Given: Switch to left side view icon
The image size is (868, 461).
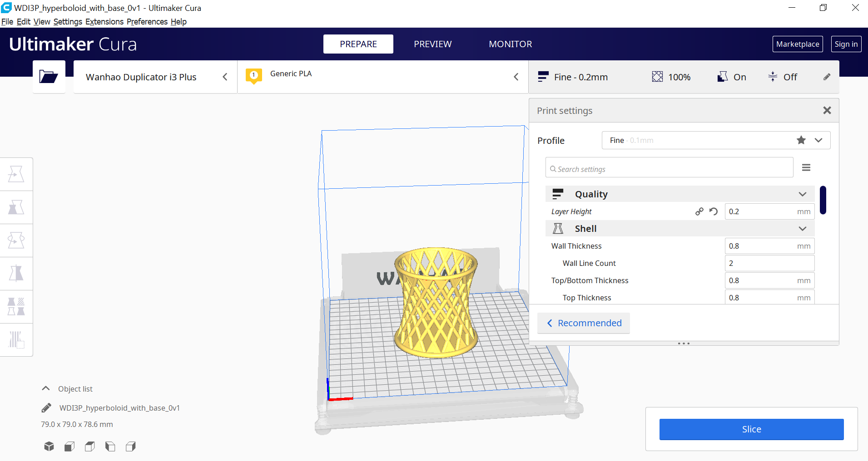Looking at the screenshot, I should pyautogui.click(x=110, y=446).
